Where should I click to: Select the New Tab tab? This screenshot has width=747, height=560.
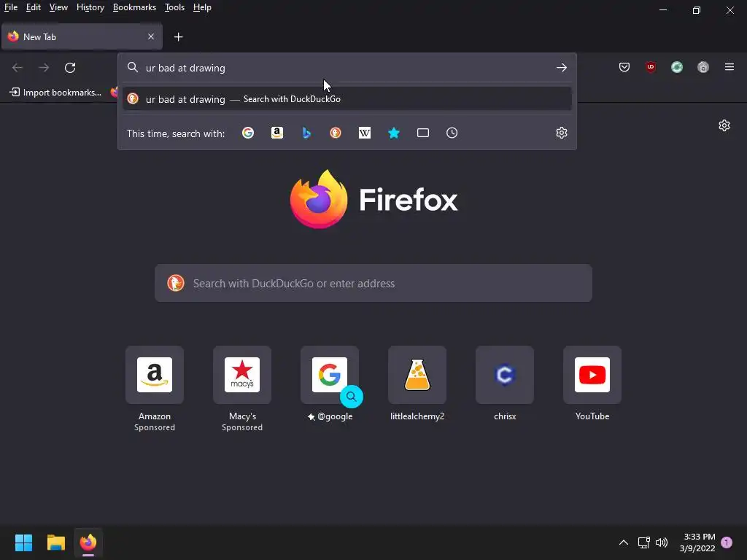(82, 36)
